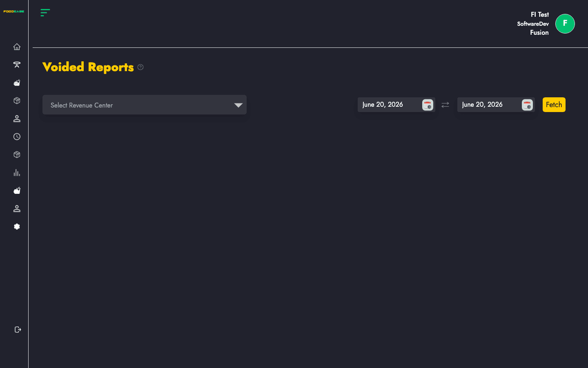This screenshot has height=368, width=588.
Task: Open the start date calendar icon
Action: [x=428, y=105]
